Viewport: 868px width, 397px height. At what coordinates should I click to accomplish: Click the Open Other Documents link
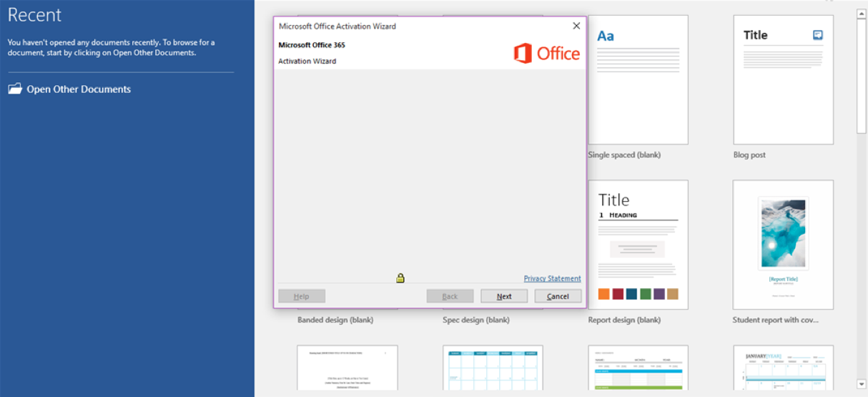point(79,89)
